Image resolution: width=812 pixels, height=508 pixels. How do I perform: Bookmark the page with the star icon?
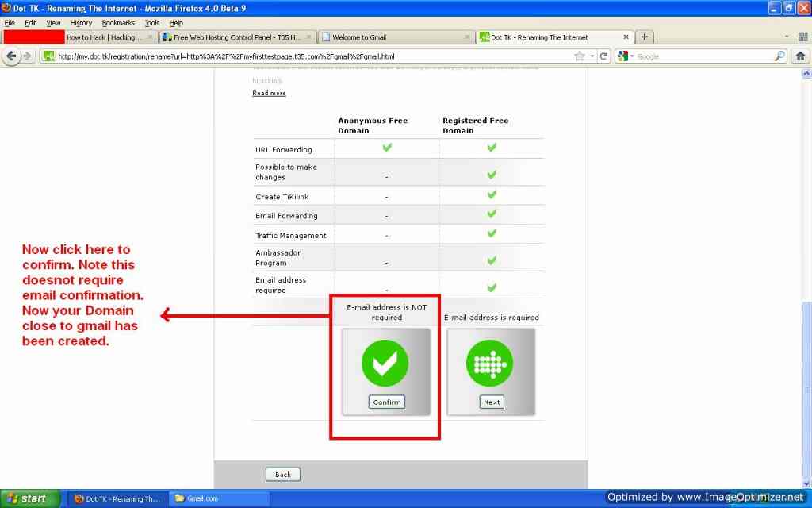coord(580,56)
